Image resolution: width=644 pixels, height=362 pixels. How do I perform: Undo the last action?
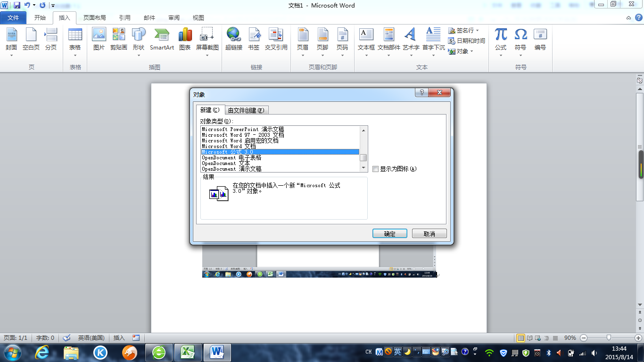(x=27, y=5)
